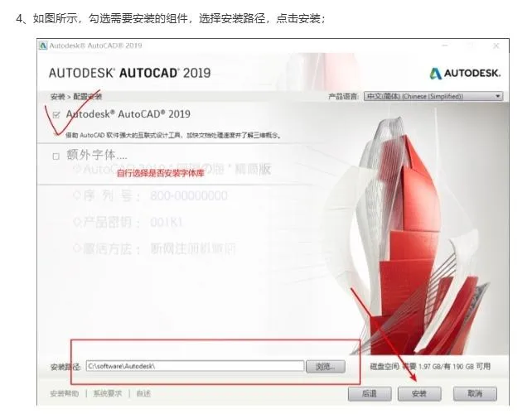Click the 浏览 browse button
This screenshot has height=414, width=532.
(326, 367)
